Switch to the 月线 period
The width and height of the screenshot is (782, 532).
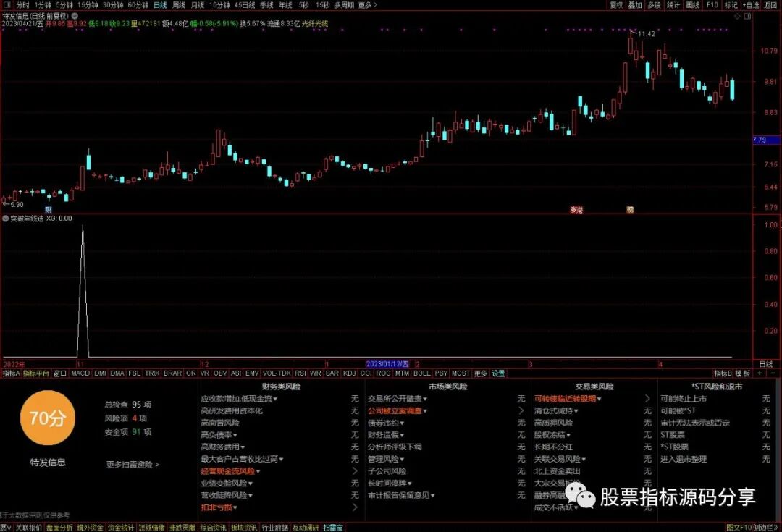[x=198, y=4]
